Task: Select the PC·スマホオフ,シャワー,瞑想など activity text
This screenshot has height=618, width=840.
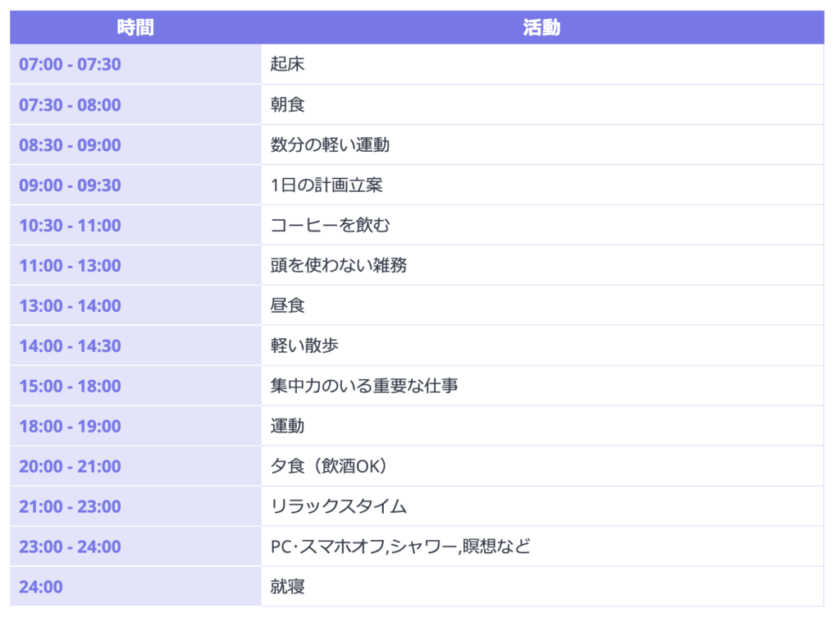Action: [x=400, y=547]
